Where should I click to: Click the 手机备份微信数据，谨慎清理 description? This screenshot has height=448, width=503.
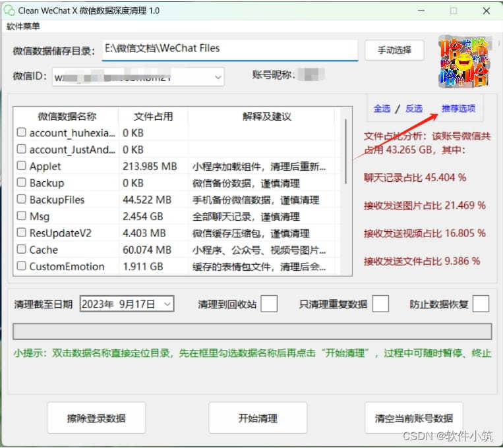point(256,200)
